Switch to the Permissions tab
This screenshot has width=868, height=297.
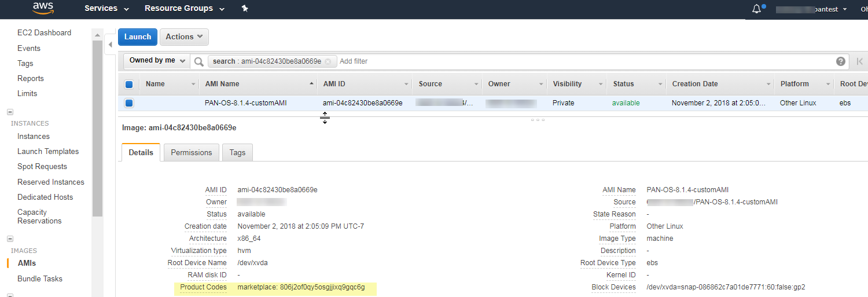(x=192, y=152)
